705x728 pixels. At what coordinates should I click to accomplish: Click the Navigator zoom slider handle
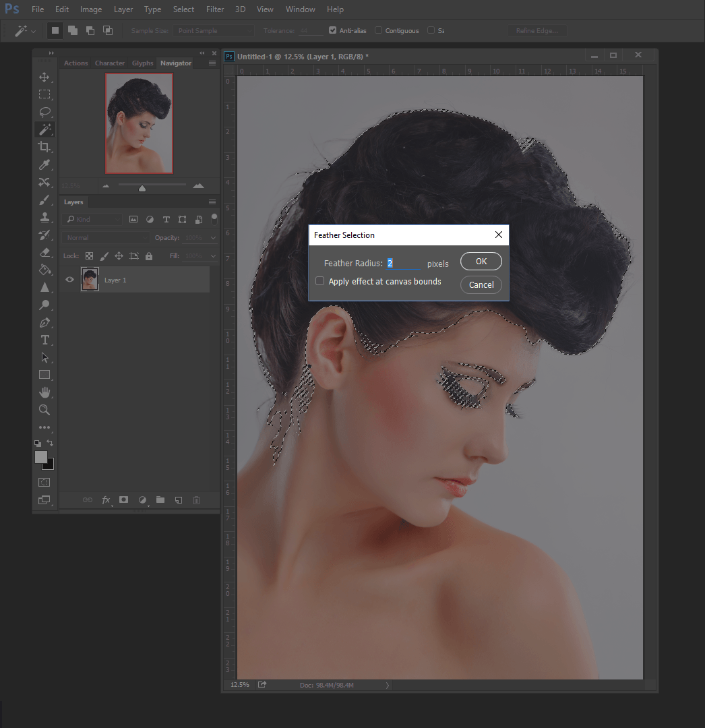tap(142, 188)
